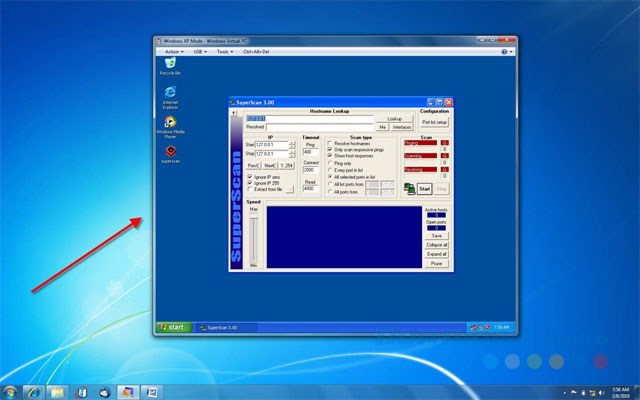Open the Action Center flag icon in tray

pyautogui.click(x=574, y=393)
